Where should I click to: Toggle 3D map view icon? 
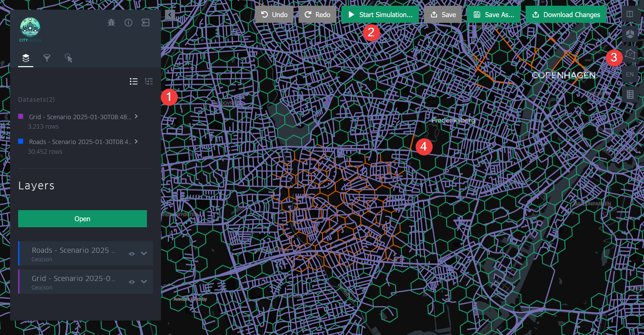pyautogui.click(x=630, y=34)
